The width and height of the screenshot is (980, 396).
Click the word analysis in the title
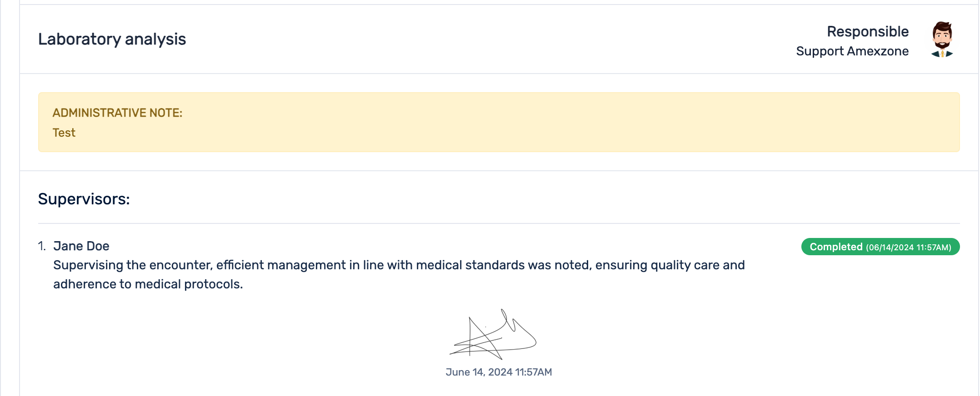coord(155,39)
